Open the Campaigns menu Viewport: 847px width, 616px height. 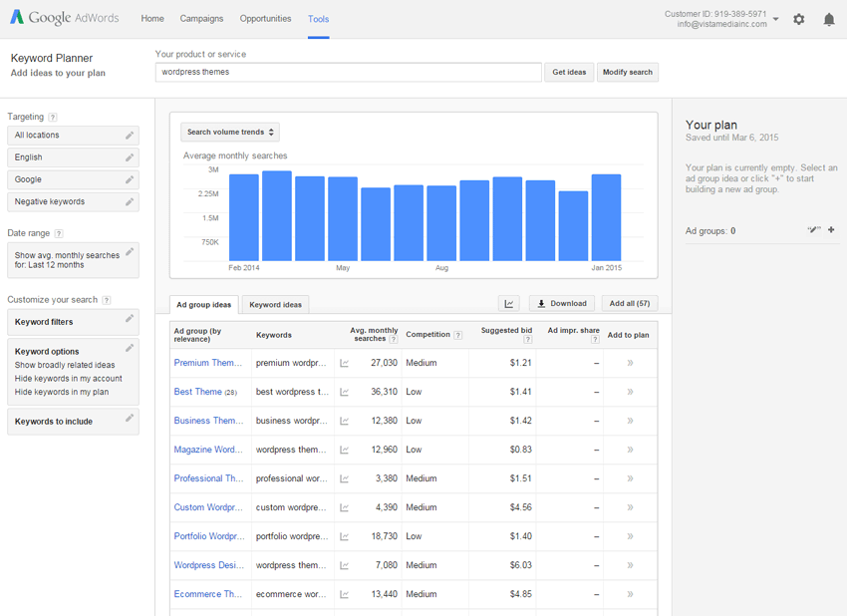(x=201, y=18)
